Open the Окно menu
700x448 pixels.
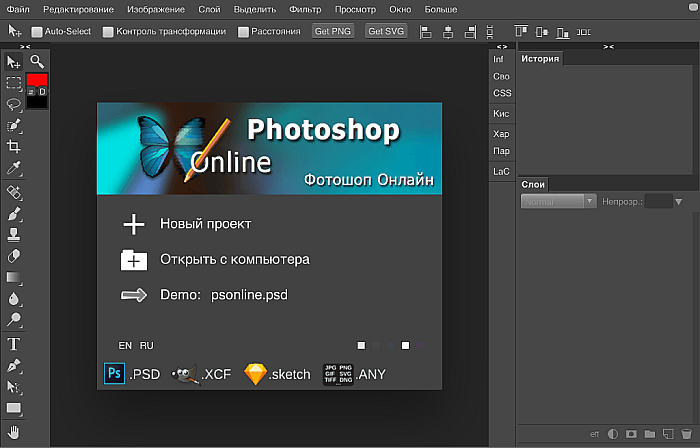pos(400,9)
